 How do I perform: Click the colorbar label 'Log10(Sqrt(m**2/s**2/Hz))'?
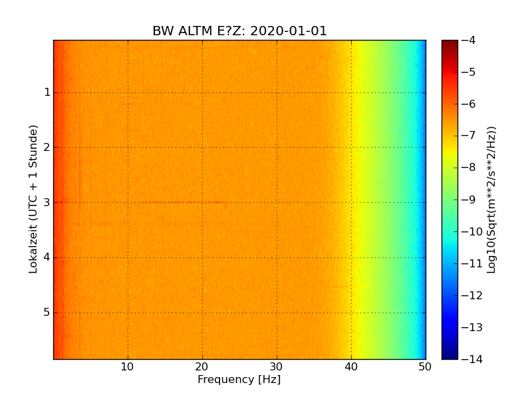491,199
